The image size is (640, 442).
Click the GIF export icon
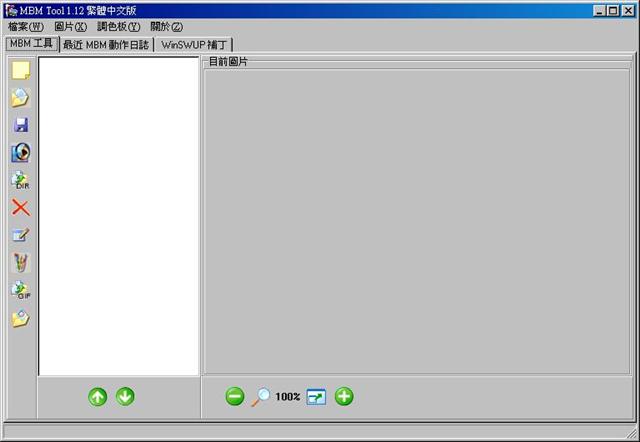coord(21,290)
